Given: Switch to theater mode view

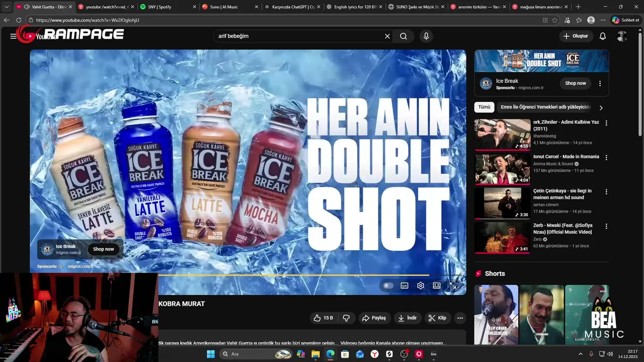Looking at the screenshot, I should (x=437, y=286).
